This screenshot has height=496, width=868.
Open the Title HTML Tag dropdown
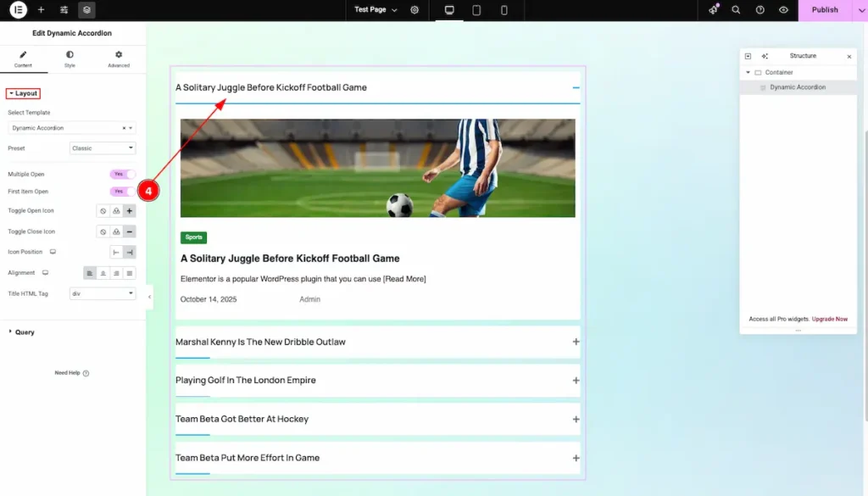[103, 293]
